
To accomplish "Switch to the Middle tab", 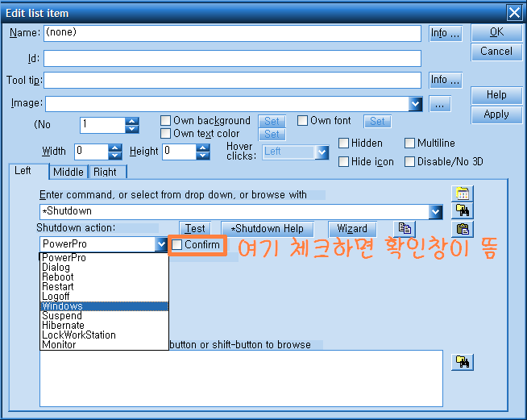I will [x=68, y=172].
